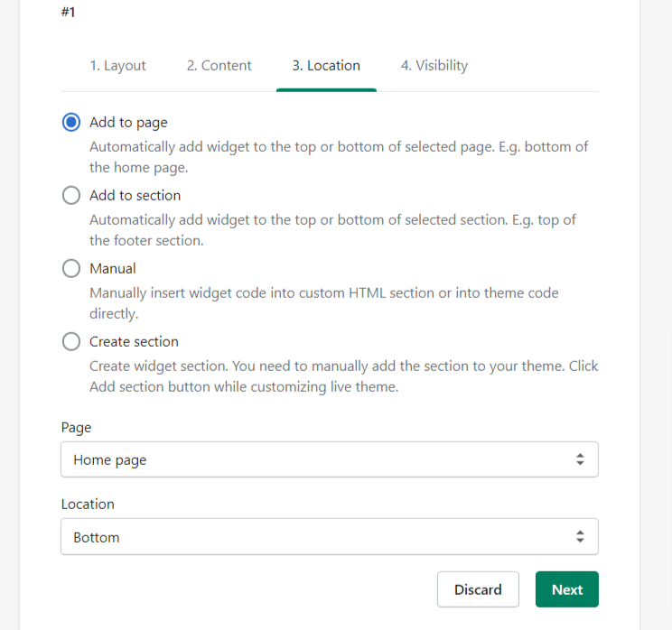Image resolution: width=672 pixels, height=630 pixels.
Task: Click the Add to section label text
Action: (x=135, y=196)
